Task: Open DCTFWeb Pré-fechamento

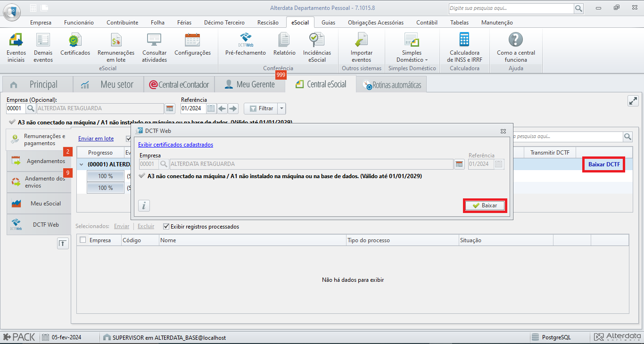Action: [x=246, y=45]
